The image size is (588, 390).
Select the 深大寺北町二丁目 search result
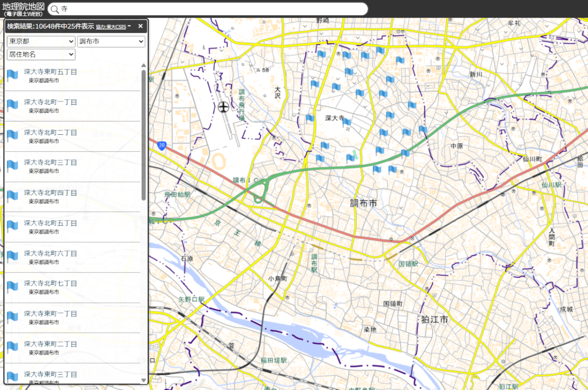50,133
